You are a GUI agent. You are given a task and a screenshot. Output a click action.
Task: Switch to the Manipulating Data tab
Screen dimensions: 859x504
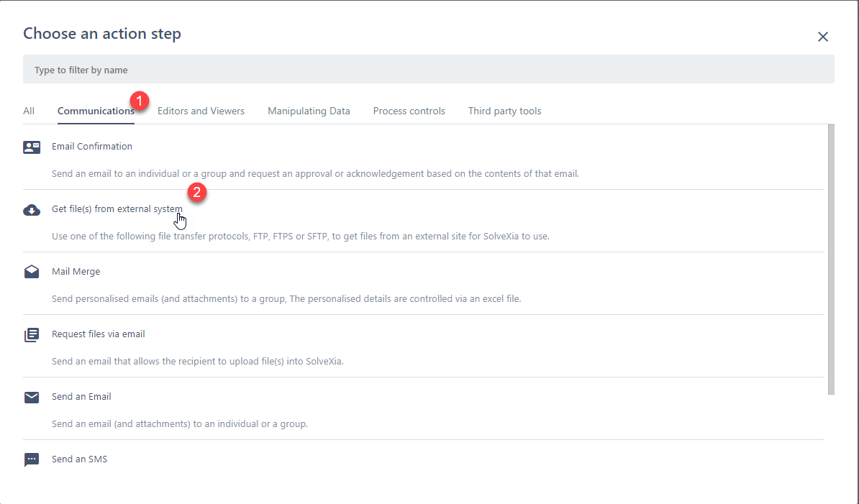(309, 111)
